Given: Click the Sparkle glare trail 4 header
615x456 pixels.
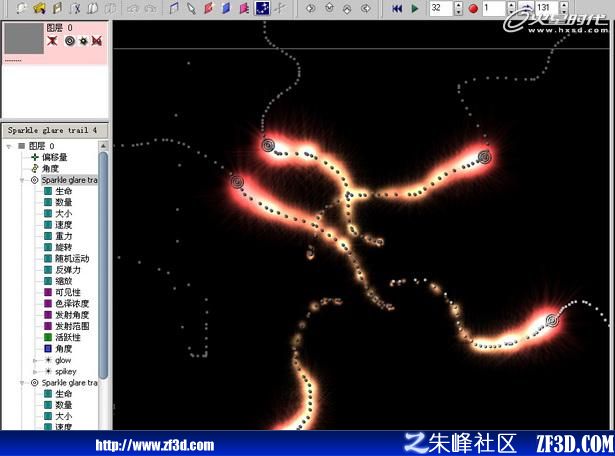Looking at the screenshot, I should [x=55, y=130].
